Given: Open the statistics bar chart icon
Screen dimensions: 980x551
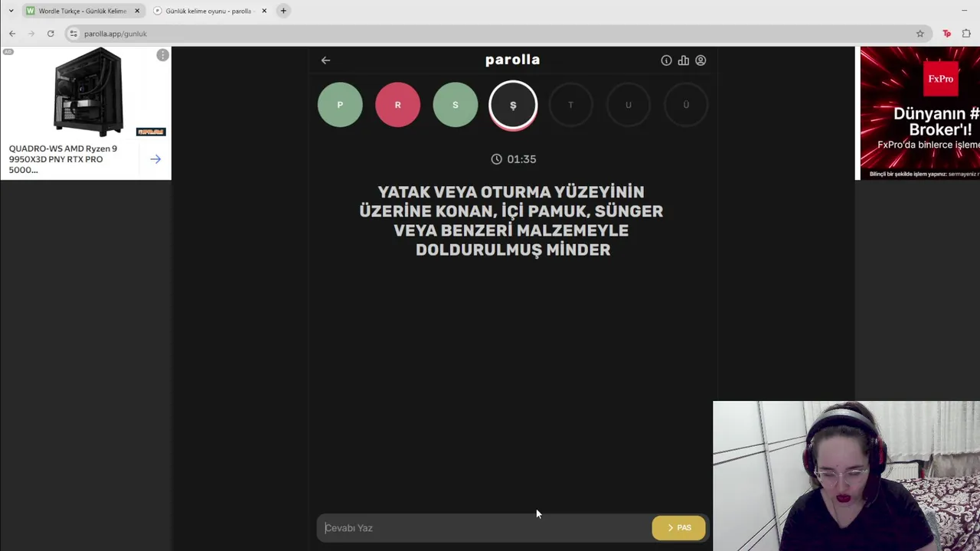Looking at the screenshot, I should (683, 60).
